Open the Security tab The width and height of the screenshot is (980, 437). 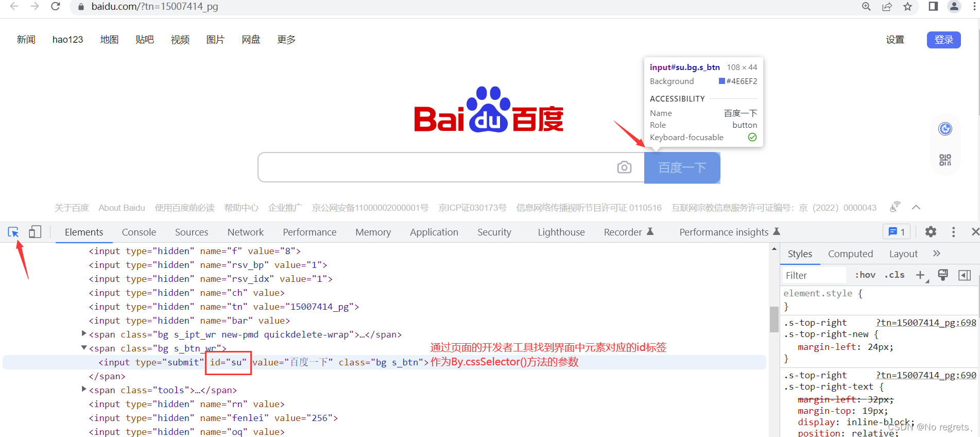coord(494,232)
